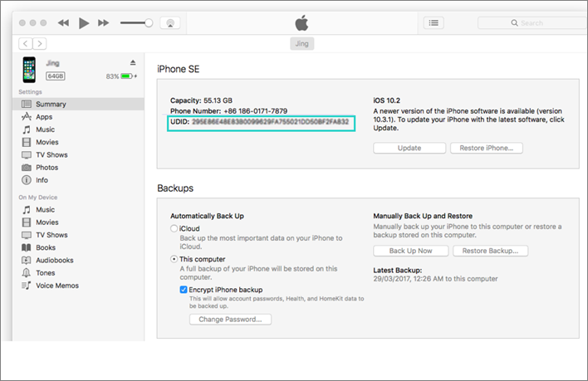Select Music under On My Device
Screen dimensions: 588x381
[78, 210]
